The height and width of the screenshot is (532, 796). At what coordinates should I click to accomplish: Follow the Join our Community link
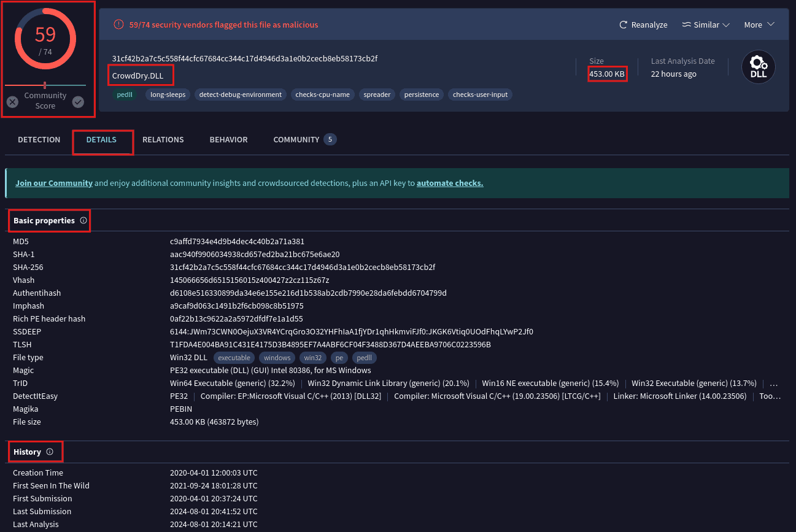[x=54, y=183]
